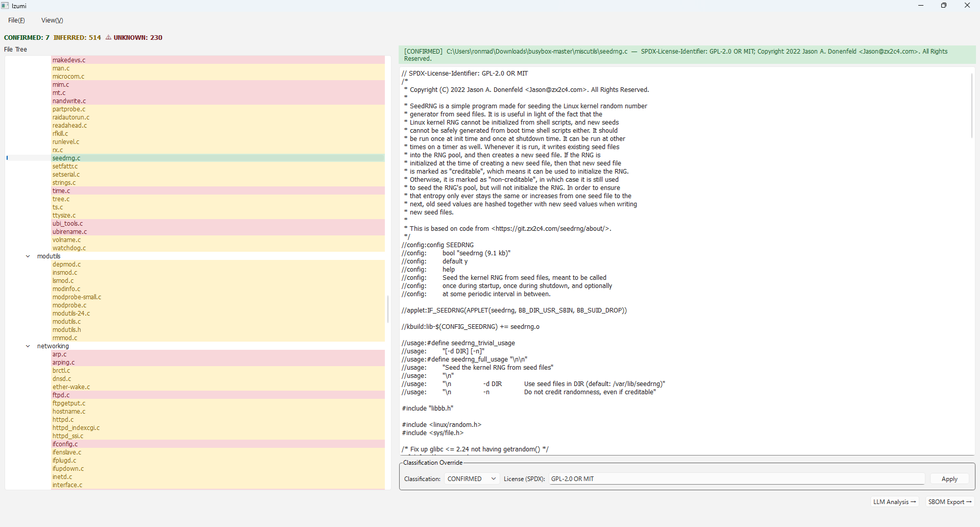This screenshot has width=980, height=527.
Task: Select seedrng.c in the file tree
Action: (x=66, y=158)
